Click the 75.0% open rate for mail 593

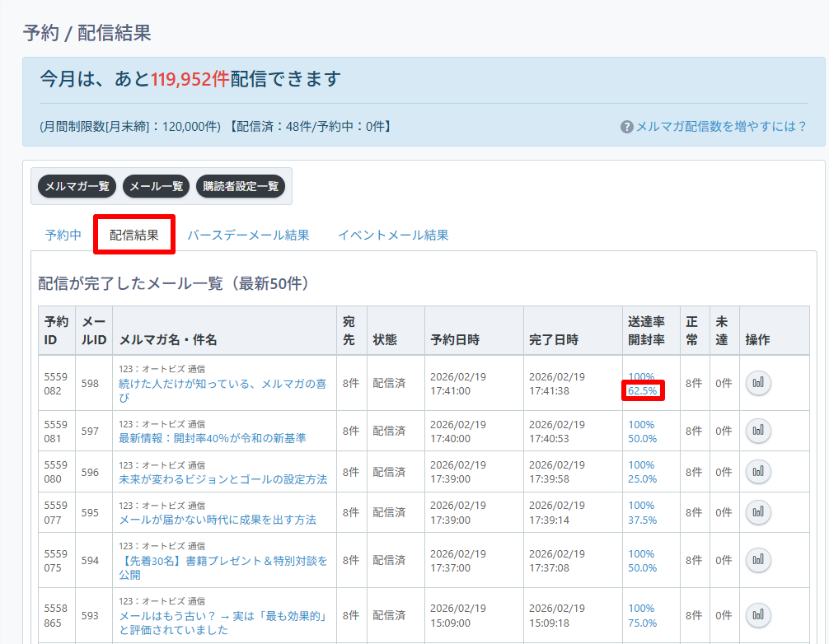(643, 623)
